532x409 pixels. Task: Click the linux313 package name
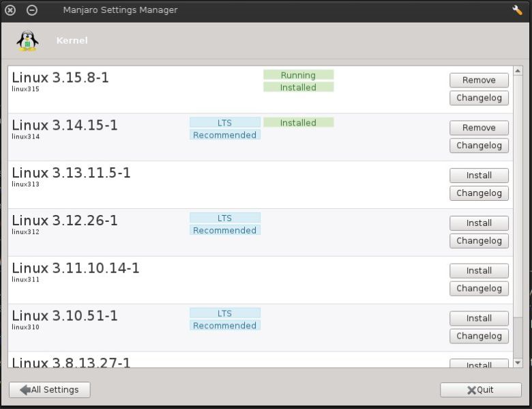26,184
